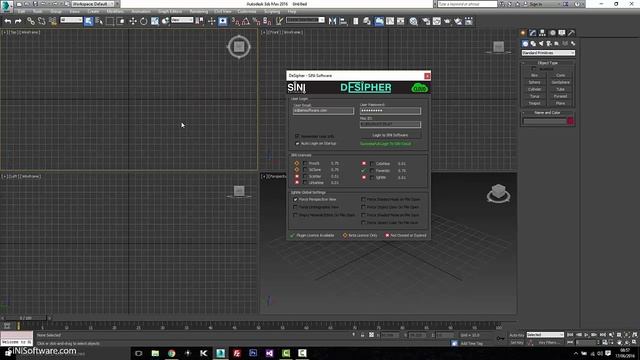This screenshot has height=360, width=640.
Task: Click Login to SiNi Software button
Action: pyautogui.click(x=390, y=135)
